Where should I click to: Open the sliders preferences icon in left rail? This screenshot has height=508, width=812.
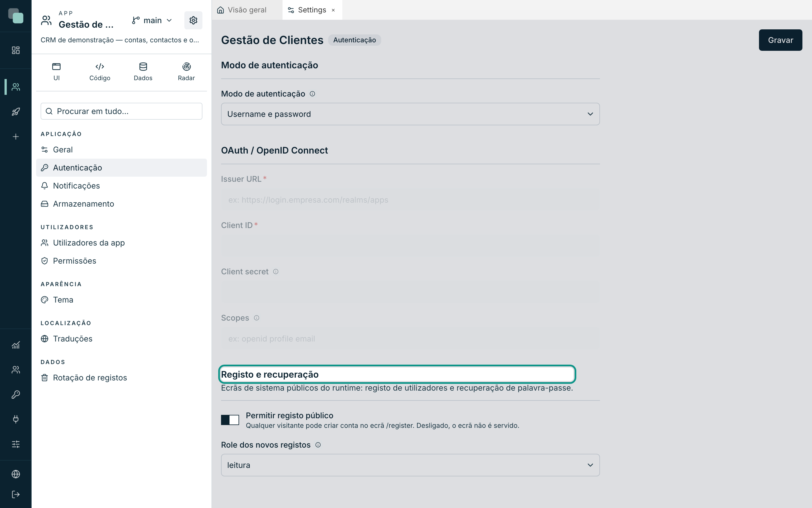point(16,444)
